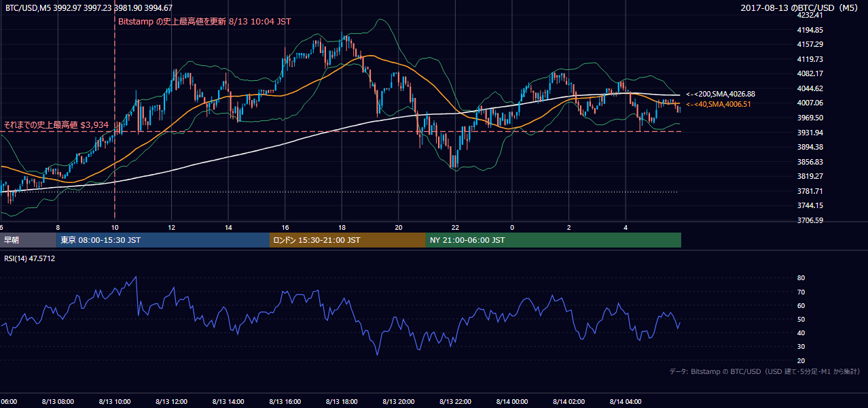Select the ロンドン 15:30-21:00 JST session bar
The width and height of the screenshot is (868, 408).
348,240
